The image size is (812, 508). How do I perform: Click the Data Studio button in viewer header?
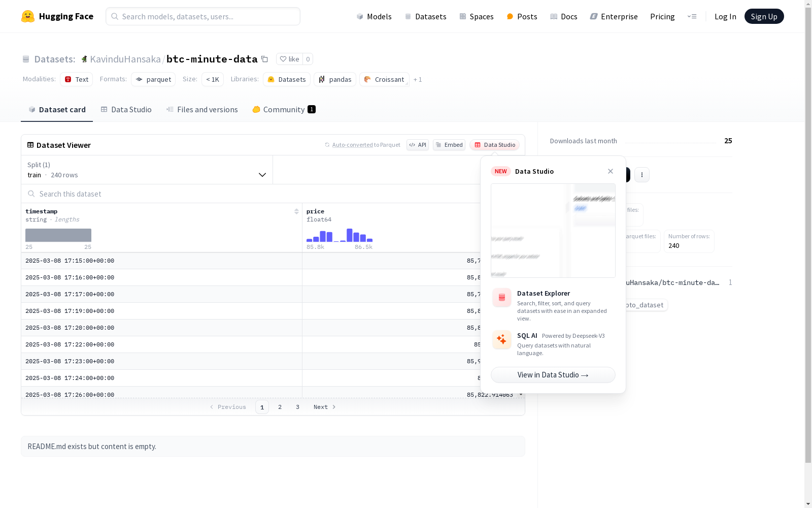[494, 145]
